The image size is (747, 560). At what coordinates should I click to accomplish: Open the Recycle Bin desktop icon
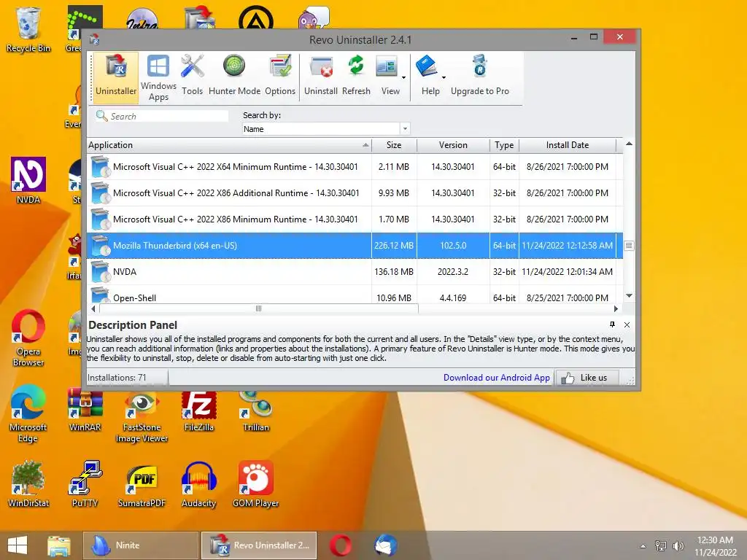click(28, 29)
